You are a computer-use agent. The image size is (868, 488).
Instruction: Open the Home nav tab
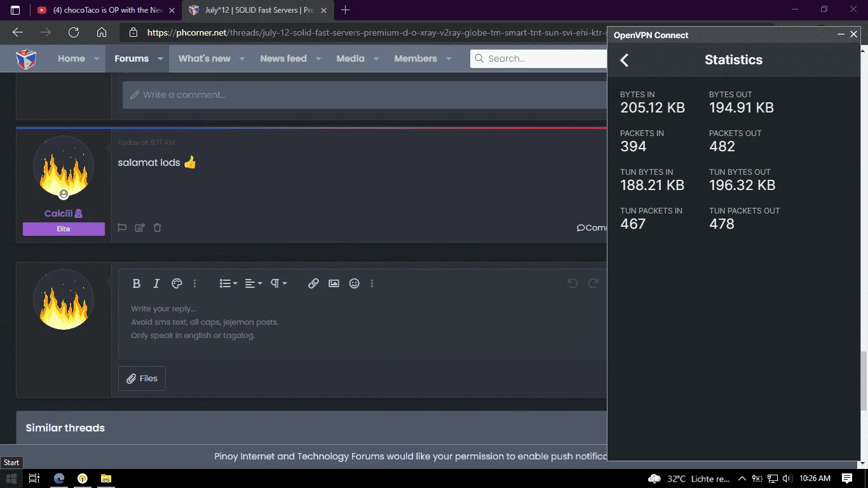click(x=71, y=58)
